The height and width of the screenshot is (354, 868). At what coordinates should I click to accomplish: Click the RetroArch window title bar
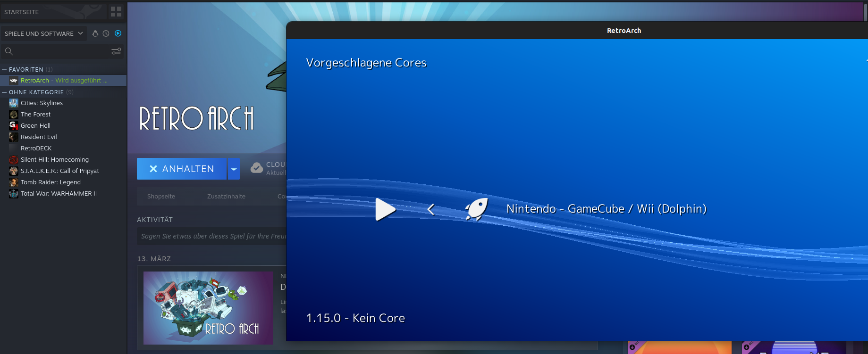coord(577,31)
